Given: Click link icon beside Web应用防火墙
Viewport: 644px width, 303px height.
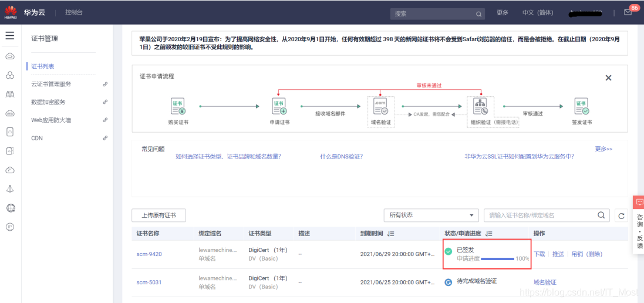Looking at the screenshot, I should [104, 120].
